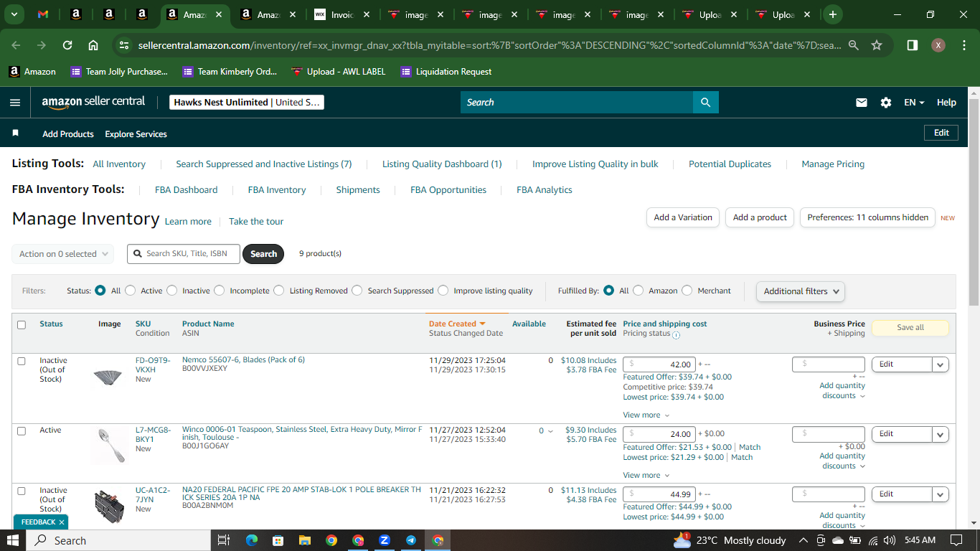Open the Windows notification center icon
Screen dimensions: 980x551
coord(956,540)
